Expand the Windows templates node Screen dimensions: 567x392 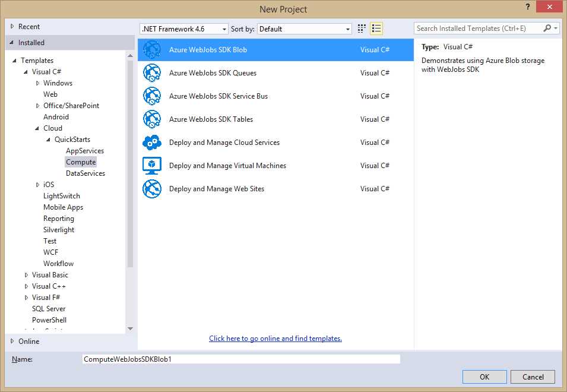[x=37, y=83]
